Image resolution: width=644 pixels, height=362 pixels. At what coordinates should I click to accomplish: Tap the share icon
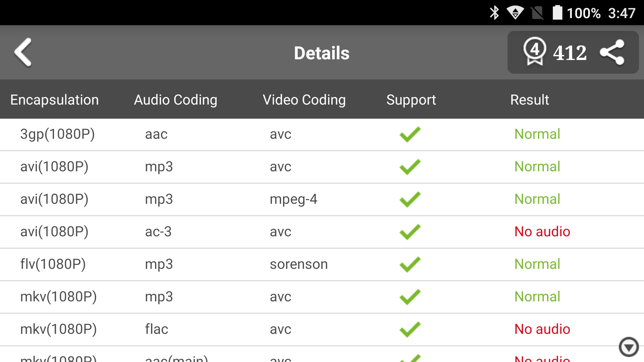(x=612, y=52)
